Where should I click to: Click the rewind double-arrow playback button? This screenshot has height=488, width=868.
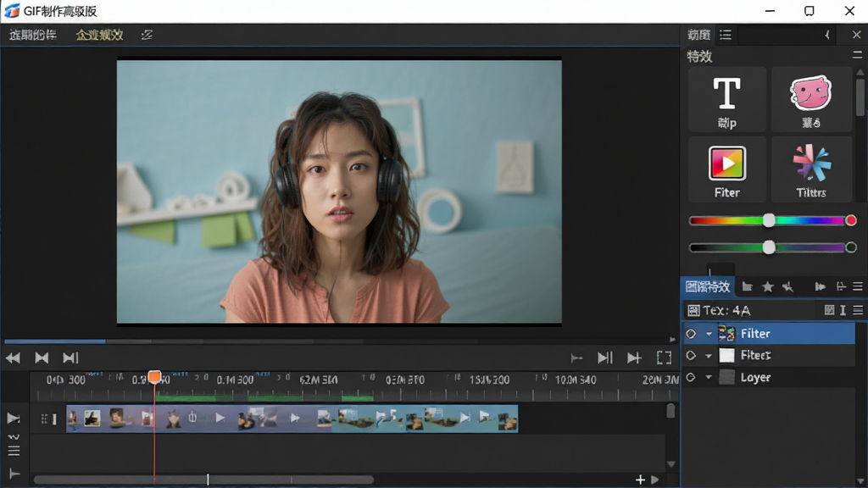click(x=13, y=358)
